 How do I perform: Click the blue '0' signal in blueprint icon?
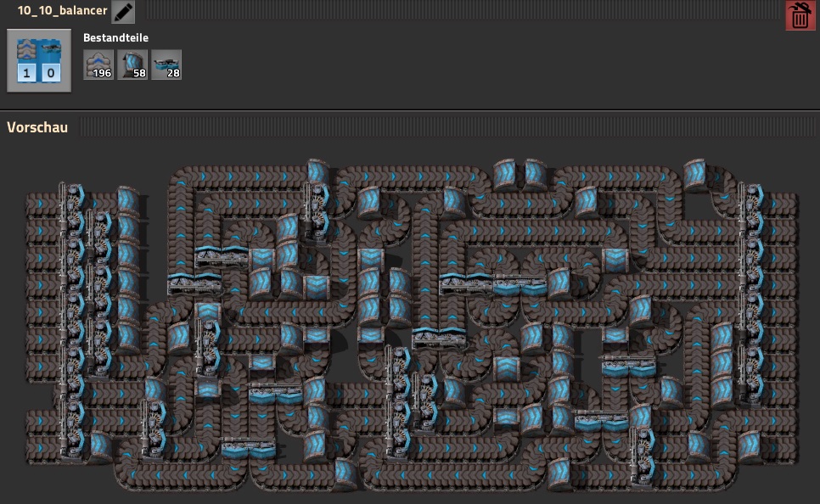51,73
